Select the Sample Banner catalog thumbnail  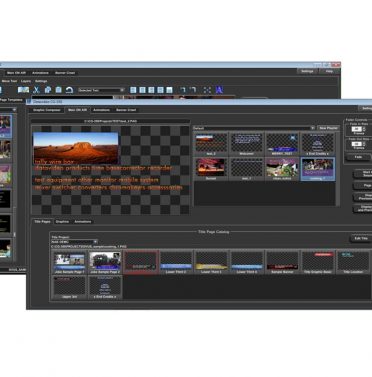[282, 262]
